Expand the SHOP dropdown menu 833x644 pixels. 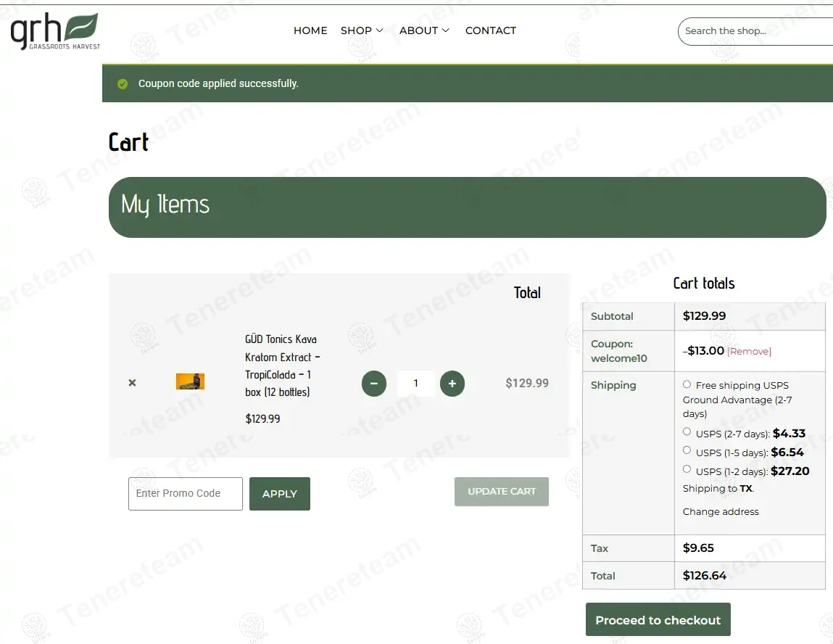pyautogui.click(x=362, y=30)
